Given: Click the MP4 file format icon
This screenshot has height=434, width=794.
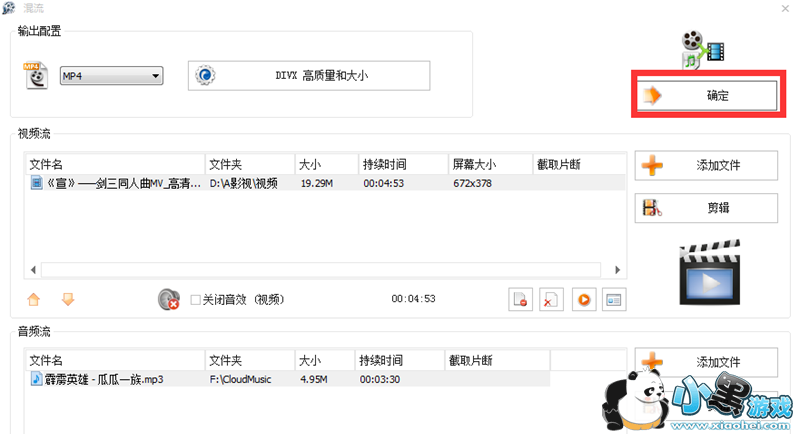Looking at the screenshot, I should [x=35, y=75].
